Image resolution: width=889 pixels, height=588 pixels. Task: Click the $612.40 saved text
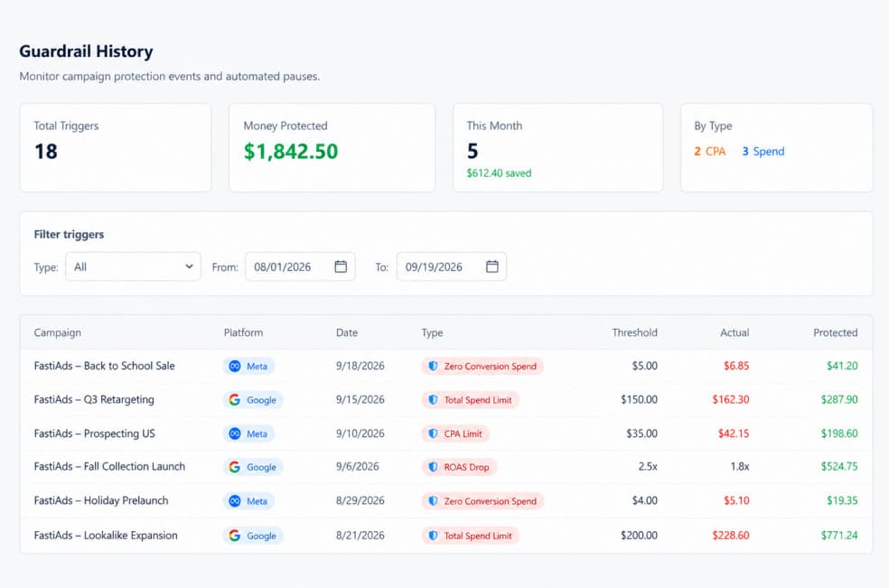click(499, 173)
